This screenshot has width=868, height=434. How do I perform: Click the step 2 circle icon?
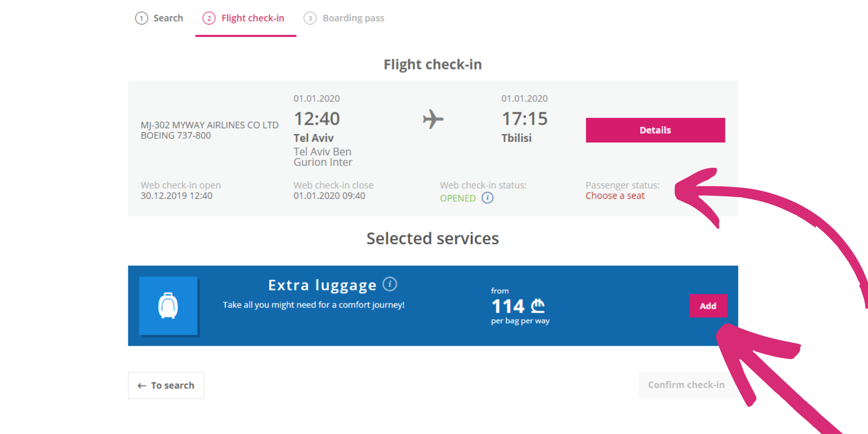coord(209,18)
